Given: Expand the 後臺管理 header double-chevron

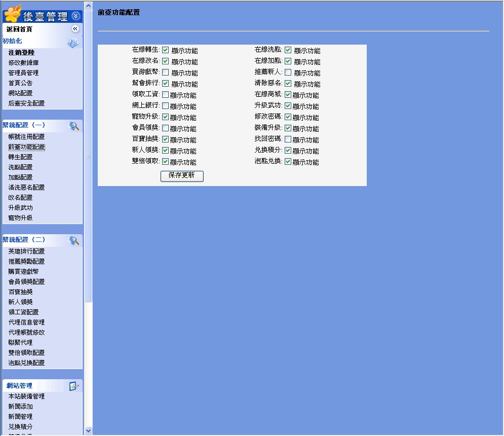Looking at the screenshot, I should coord(75,16).
